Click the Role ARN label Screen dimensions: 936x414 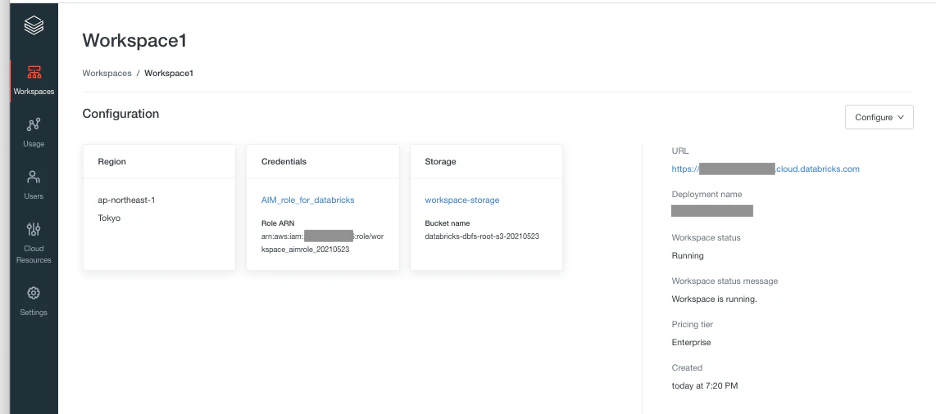(278, 223)
